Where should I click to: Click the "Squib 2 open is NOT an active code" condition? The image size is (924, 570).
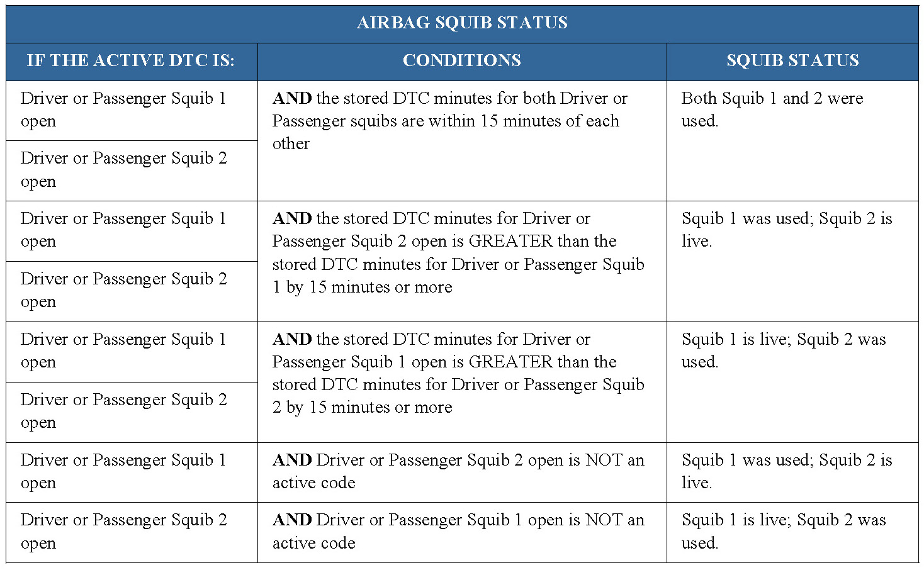[458, 471]
